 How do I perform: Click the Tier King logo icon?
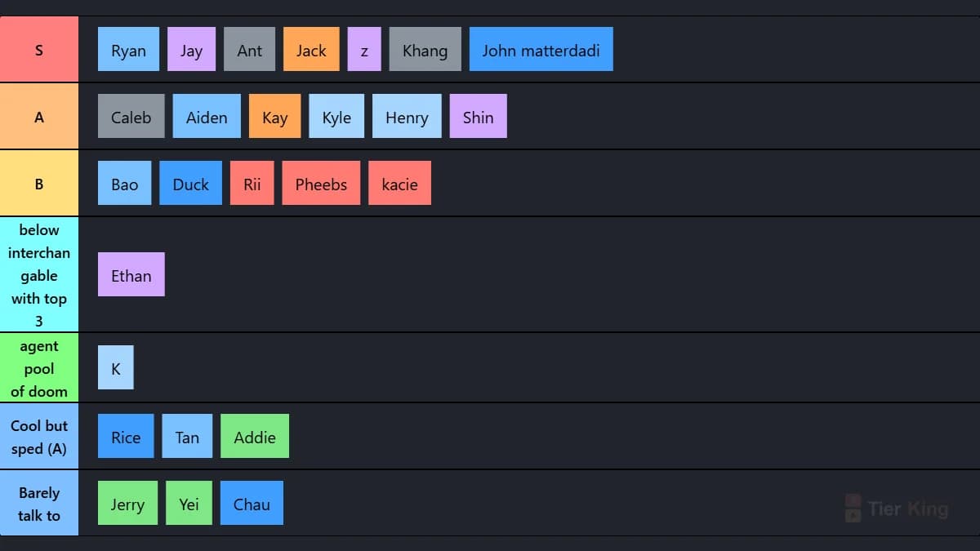click(853, 508)
